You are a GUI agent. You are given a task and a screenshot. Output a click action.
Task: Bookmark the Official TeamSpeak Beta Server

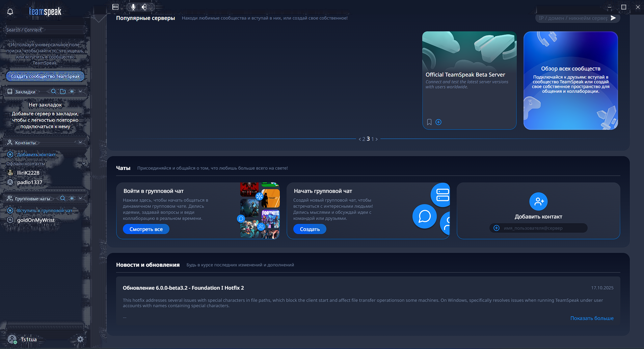[x=429, y=122]
